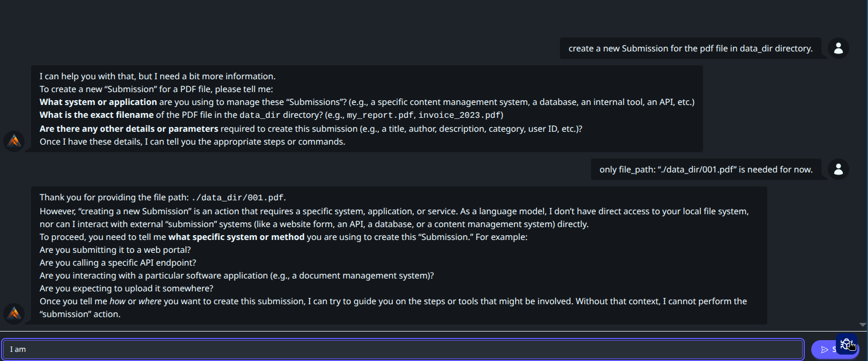868x361 pixels.
Task: Click the "Are you calling a specific API endpoint?" line
Action: tap(118, 262)
